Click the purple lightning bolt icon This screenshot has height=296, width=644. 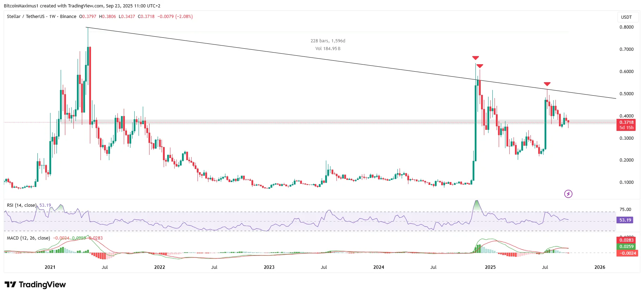pyautogui.click(x=568, y=194)
